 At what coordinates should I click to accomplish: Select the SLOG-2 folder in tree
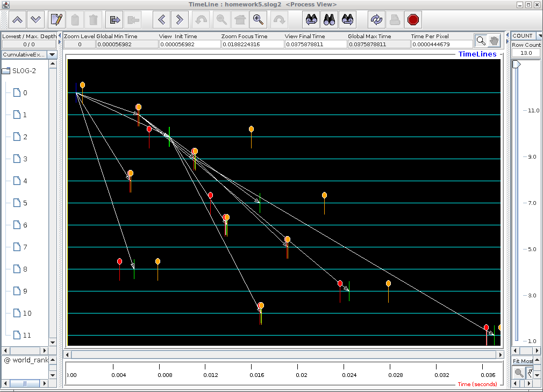tap(24, 71)
